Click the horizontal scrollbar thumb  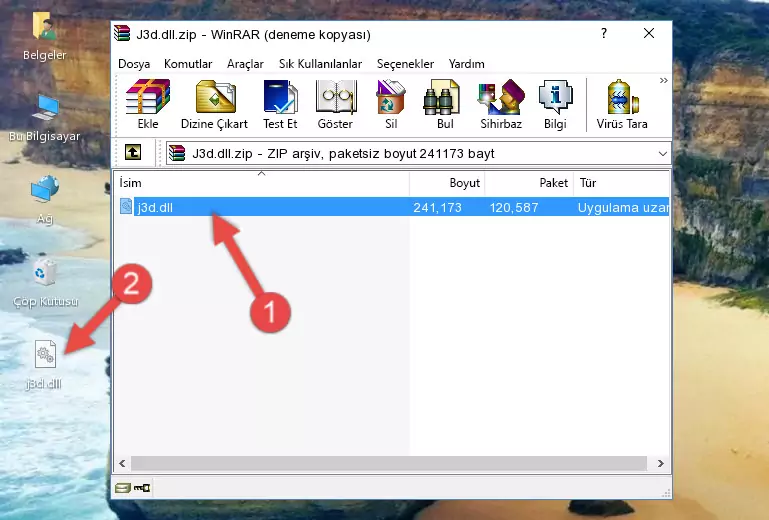pos(388,463)
